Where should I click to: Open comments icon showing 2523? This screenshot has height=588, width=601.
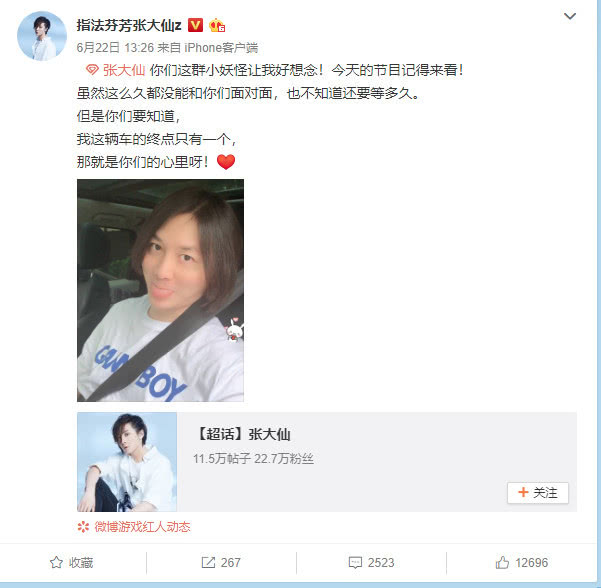tap(355, 563)
